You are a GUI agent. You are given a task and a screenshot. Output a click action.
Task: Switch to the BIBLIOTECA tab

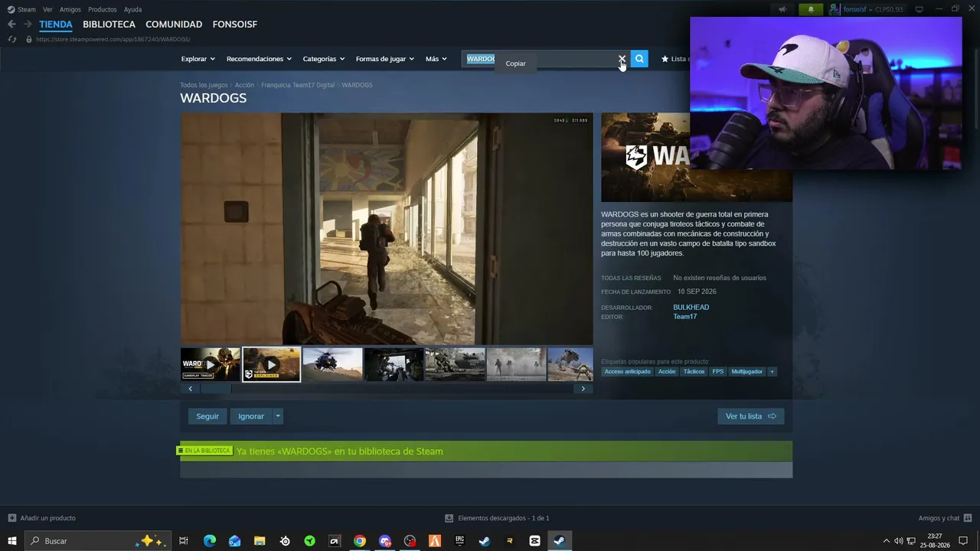[x=109, y=24]
